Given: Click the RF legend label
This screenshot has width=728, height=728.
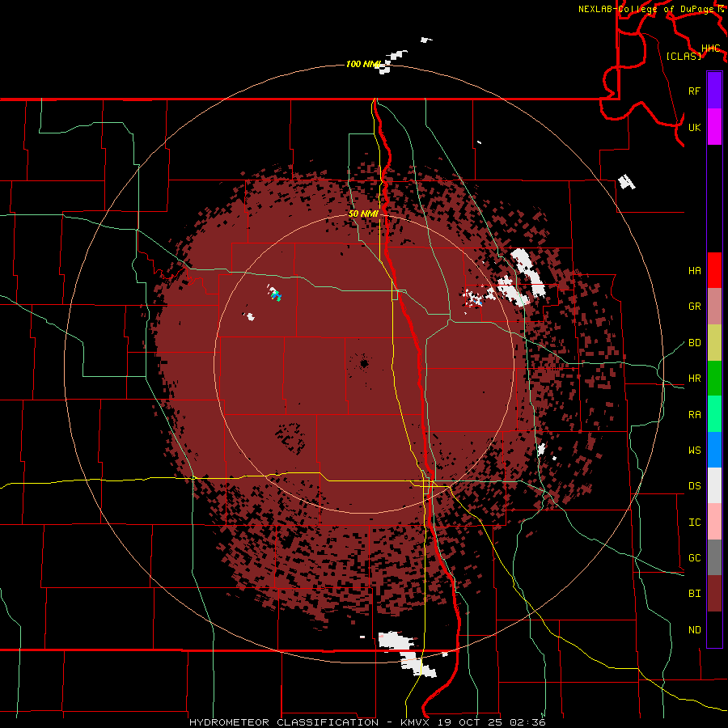Looking at the screenshot, I should [694, 91].
